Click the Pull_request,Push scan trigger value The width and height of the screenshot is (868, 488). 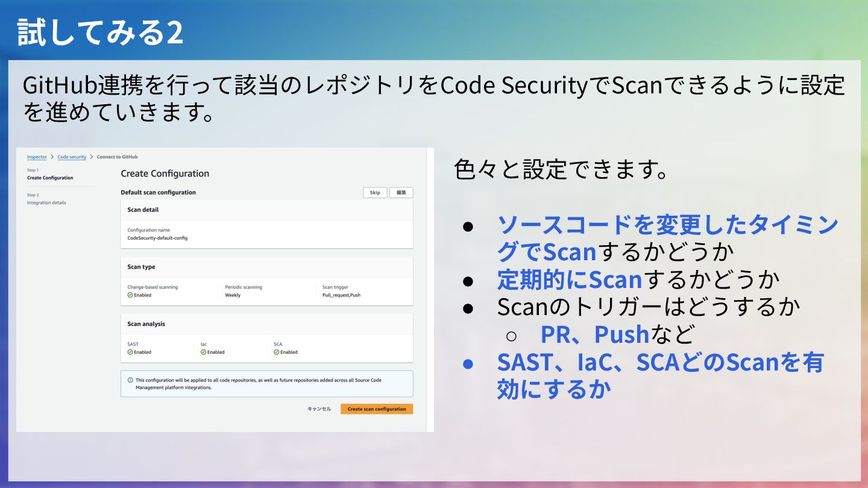(x=341, y=295)
